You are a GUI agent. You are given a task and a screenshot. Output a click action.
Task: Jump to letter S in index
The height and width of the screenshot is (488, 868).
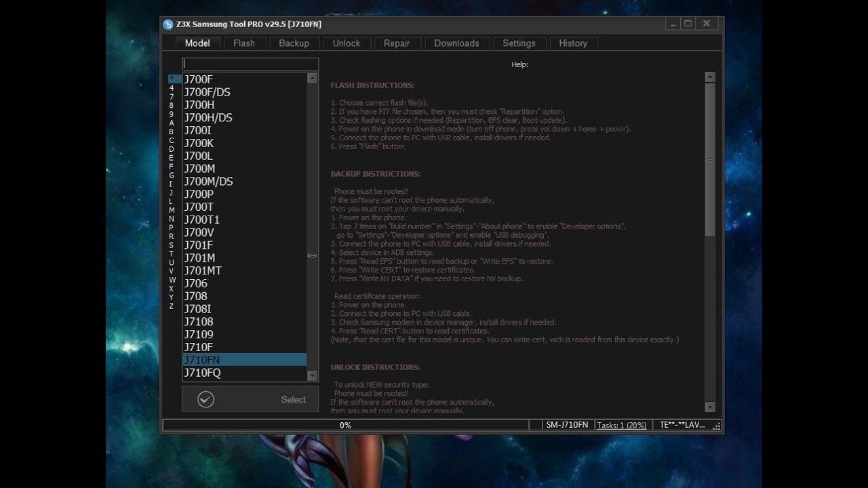click(x=172, y=245)
